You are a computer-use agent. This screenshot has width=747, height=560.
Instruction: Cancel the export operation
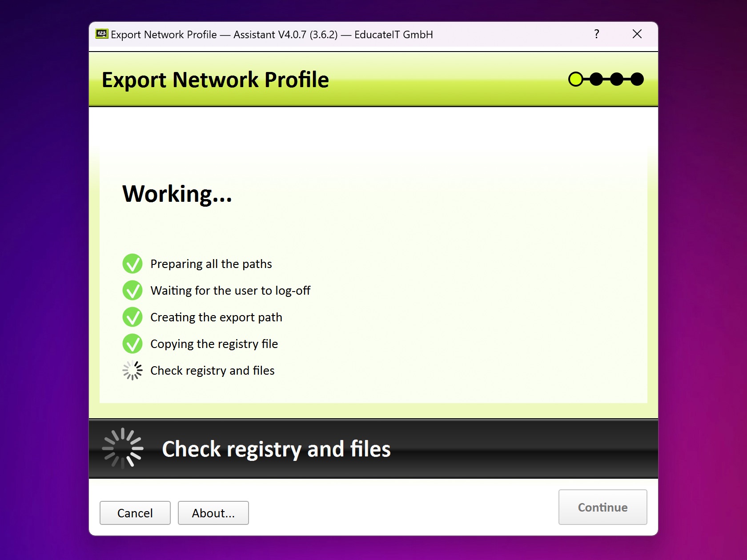[135, 513]
